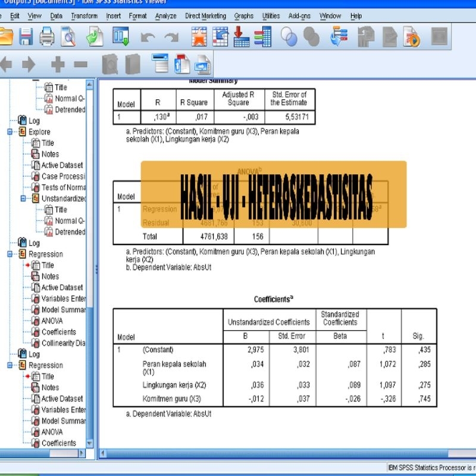Collapse the Unstandardized node in outline tree
476x476 pixels.
click(24, 199)
